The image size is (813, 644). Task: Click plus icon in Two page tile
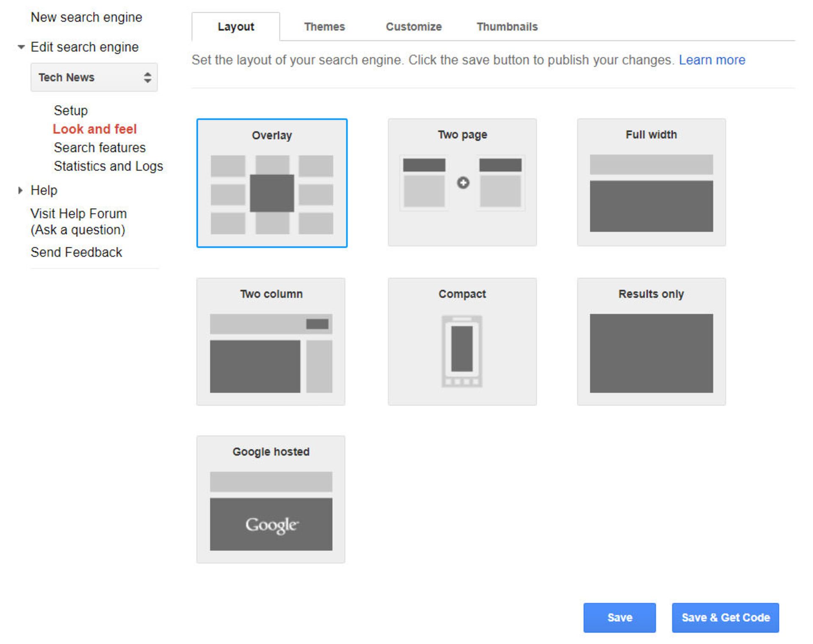[x=463, y=182]
